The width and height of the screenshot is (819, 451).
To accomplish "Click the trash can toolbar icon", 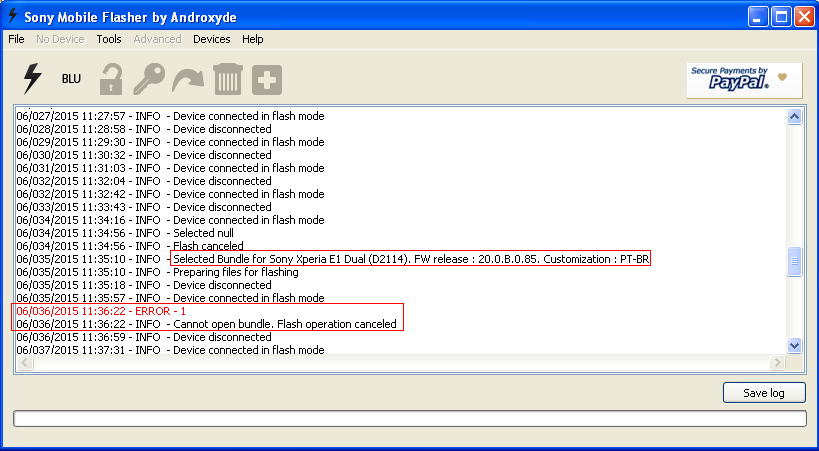I will tap(228, 79).
